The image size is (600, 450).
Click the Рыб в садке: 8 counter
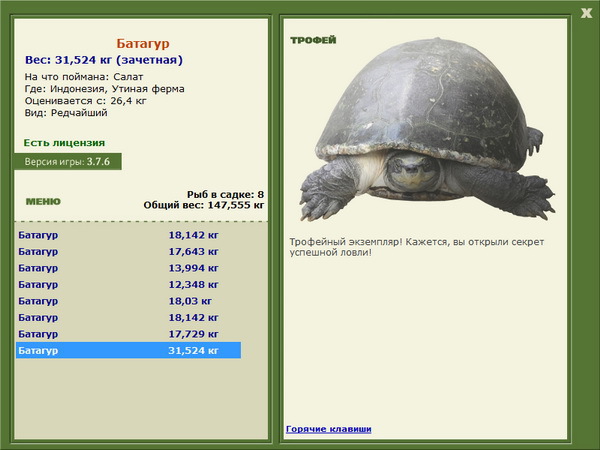click(x=225, y=194)
